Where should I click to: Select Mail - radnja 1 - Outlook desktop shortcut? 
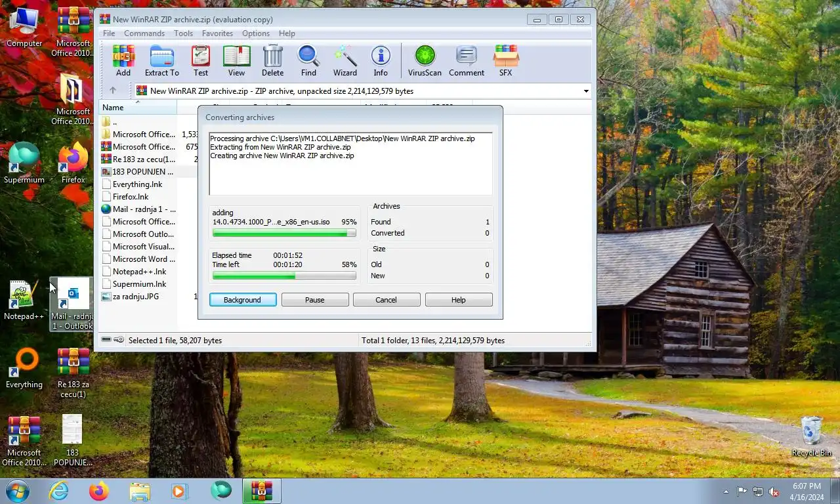(x=73, y=304)
